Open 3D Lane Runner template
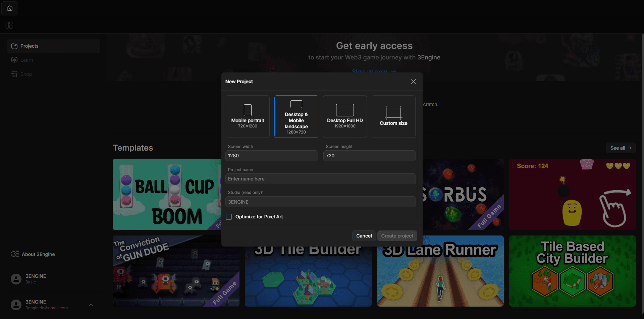This screenshot has height=319, width=644. click(x=440, y=276)
